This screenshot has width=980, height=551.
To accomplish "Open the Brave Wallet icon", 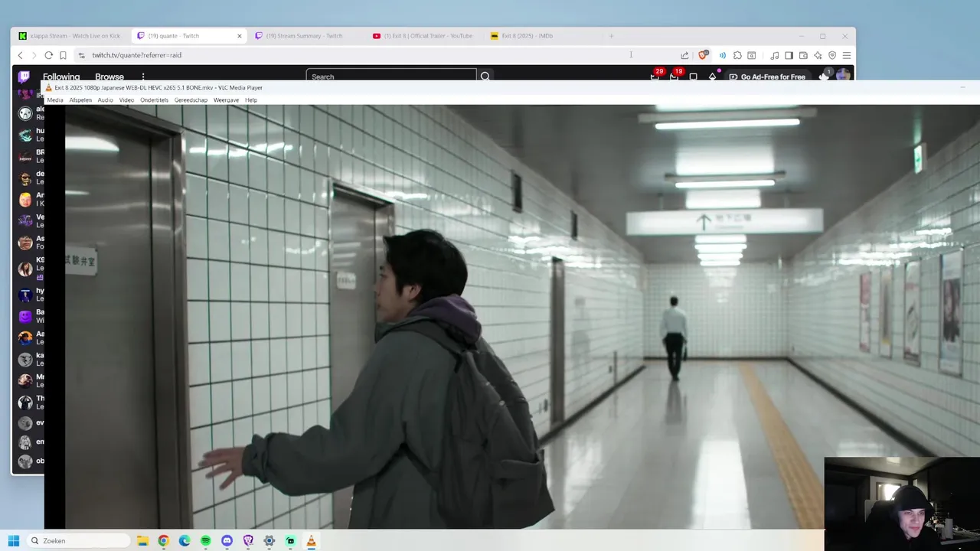I will tap(803, 55).
